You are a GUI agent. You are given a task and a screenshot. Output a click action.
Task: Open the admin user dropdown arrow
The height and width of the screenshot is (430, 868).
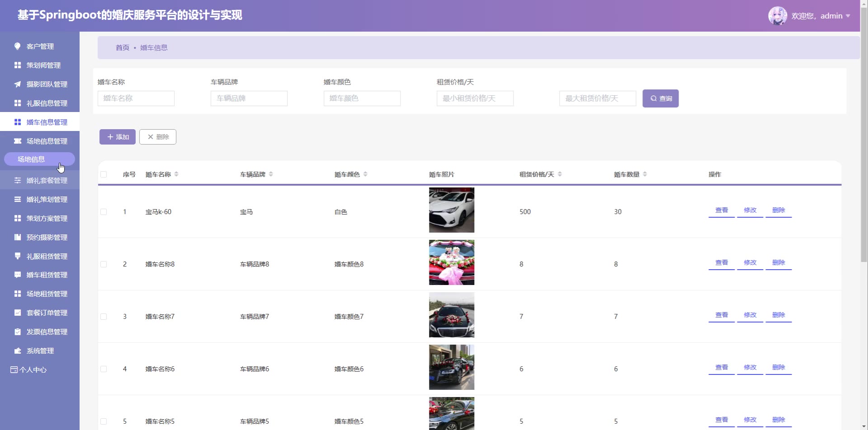coord(848,16)
